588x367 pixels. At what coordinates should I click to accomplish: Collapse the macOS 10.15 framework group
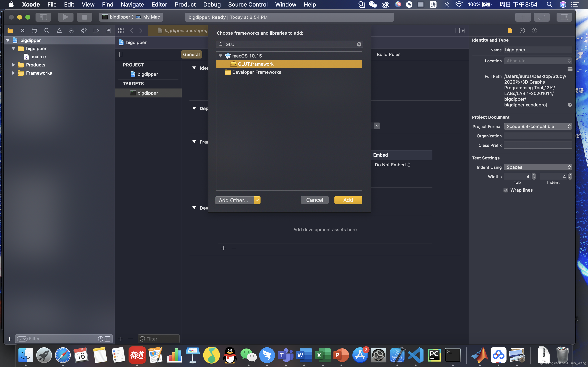[x=220, y=55]
